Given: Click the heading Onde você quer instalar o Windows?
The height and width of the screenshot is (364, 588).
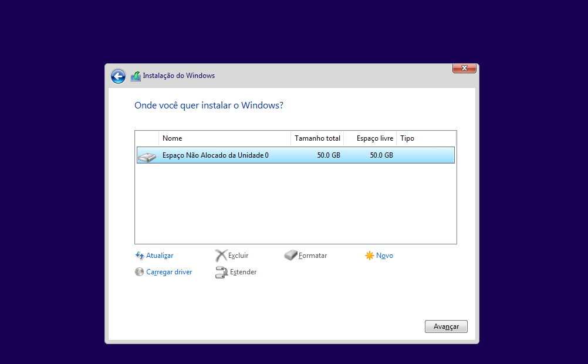Looking at the screenshot, I should [x=209, y=106].
